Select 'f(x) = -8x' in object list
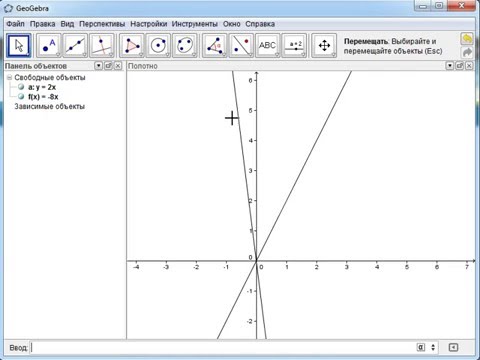This screenshot has width=480, height=360. (x=43, y=97)
